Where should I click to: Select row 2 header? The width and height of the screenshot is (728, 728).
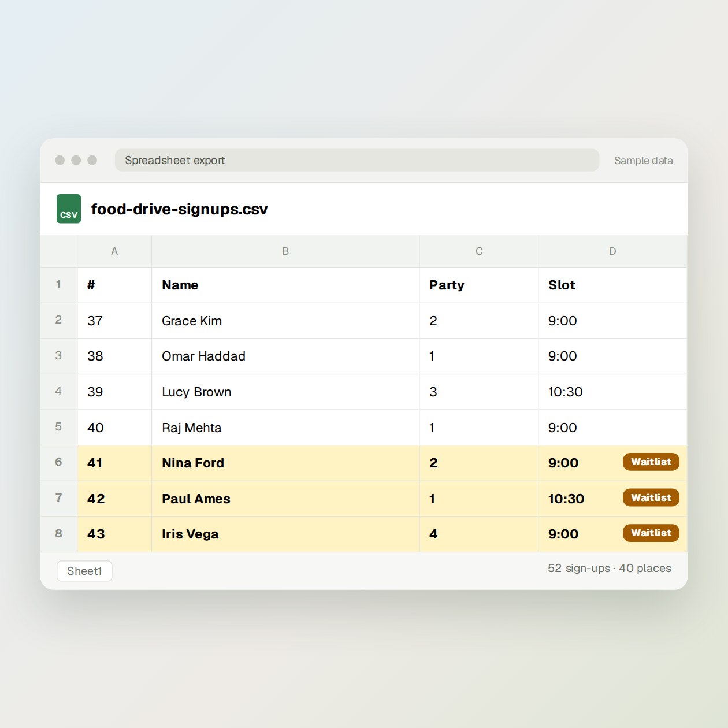point(58,320)
